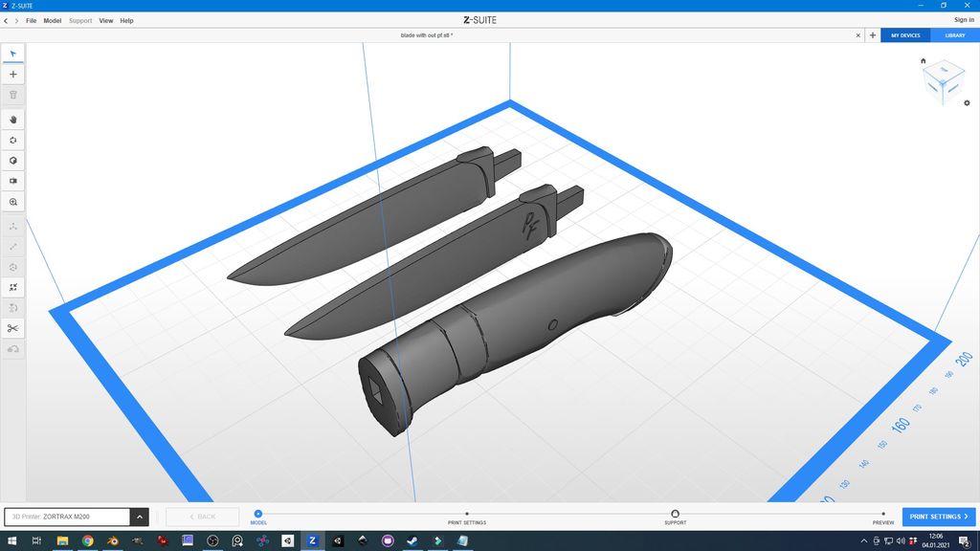The height and width of the screenshot is (551, 980).
Task: Choose the orbit rotate view tool
Action: coord(13,140)
